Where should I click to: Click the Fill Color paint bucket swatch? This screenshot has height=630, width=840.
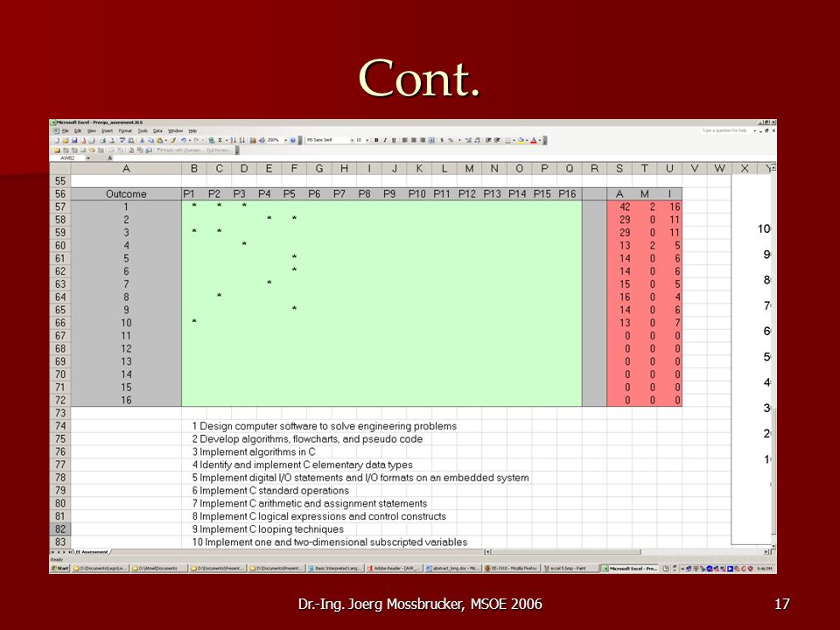tap(521, 140)
